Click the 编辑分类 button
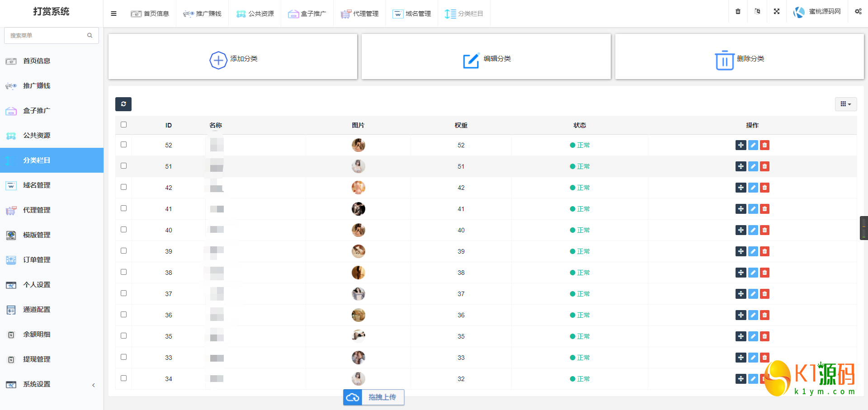The height and width of the screenshot is (410, 868). (x=486, y=57)
